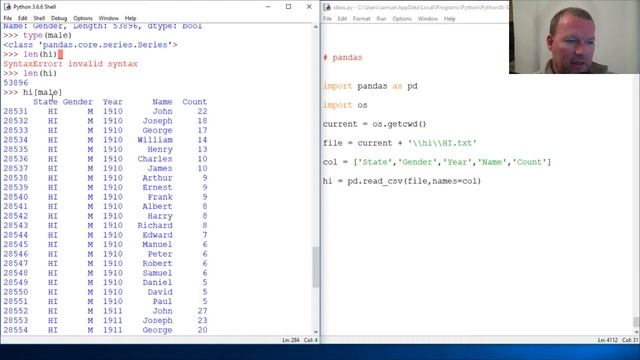This screenshot has width=640, height=360.
Task: Open Format menu in the editor window
Action: (362, 19)
